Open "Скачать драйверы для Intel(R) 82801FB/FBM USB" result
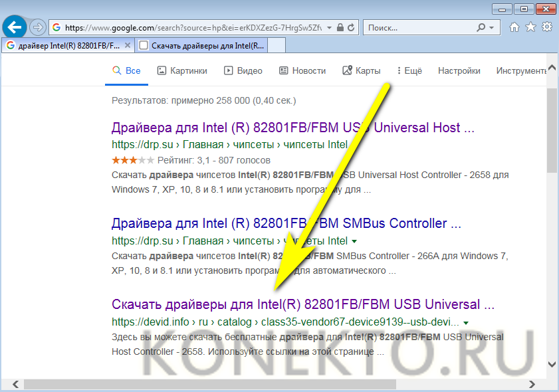The width and height of the screenshot is (559, 392). [303, 304]
